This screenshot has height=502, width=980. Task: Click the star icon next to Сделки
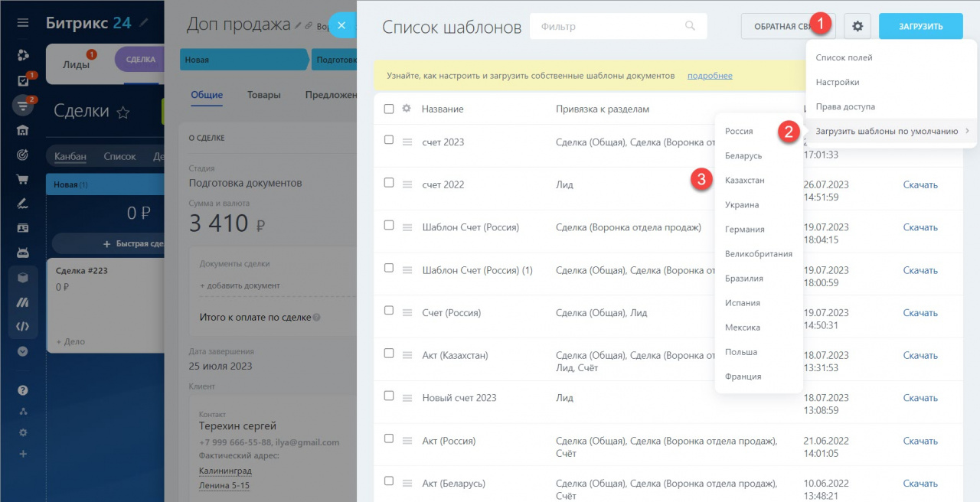[123, 112]
